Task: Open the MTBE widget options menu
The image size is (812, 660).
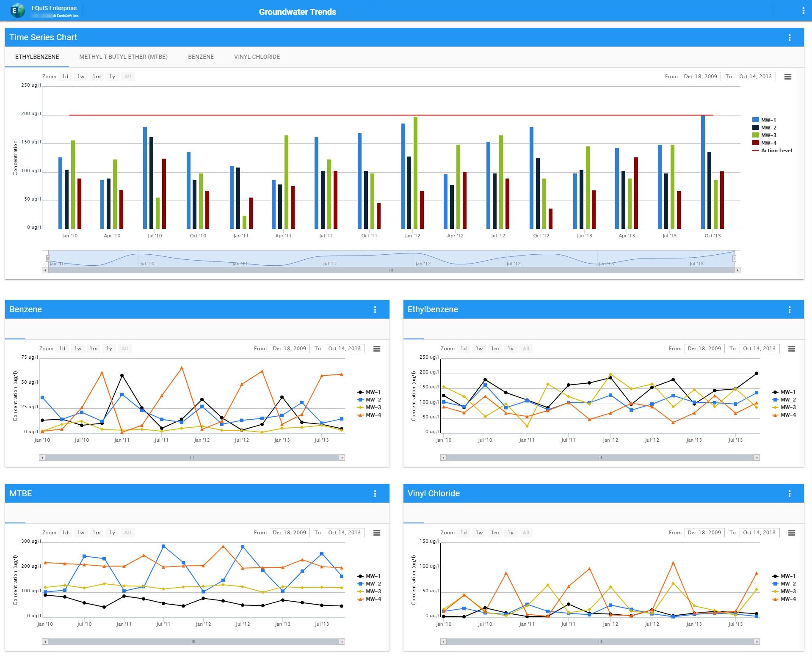Action: click(x=375, y=494)
